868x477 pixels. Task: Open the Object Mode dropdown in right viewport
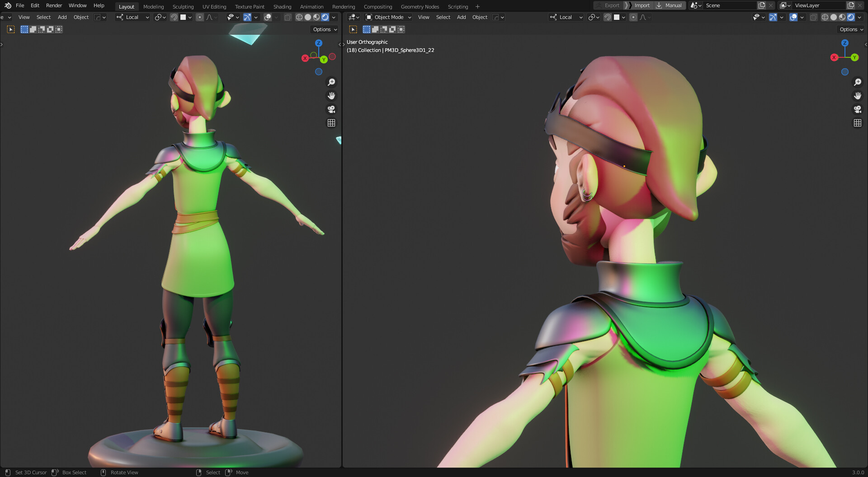388,17
